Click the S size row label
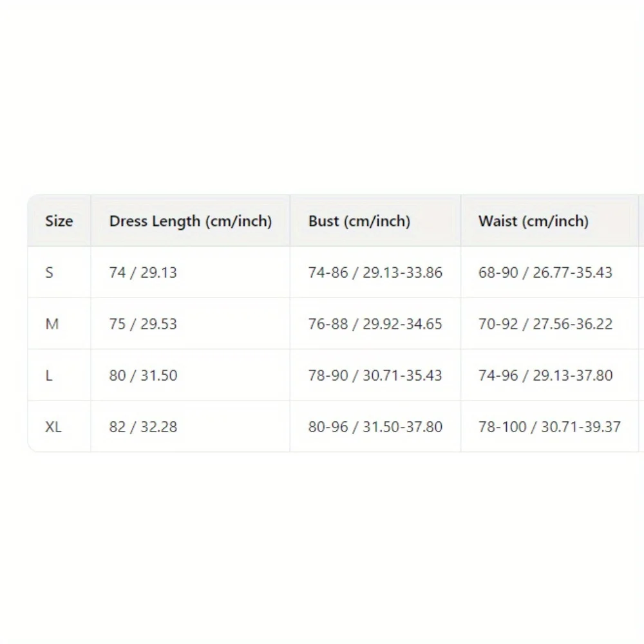This screenshot has height=644, width=644. click(50, 272)
